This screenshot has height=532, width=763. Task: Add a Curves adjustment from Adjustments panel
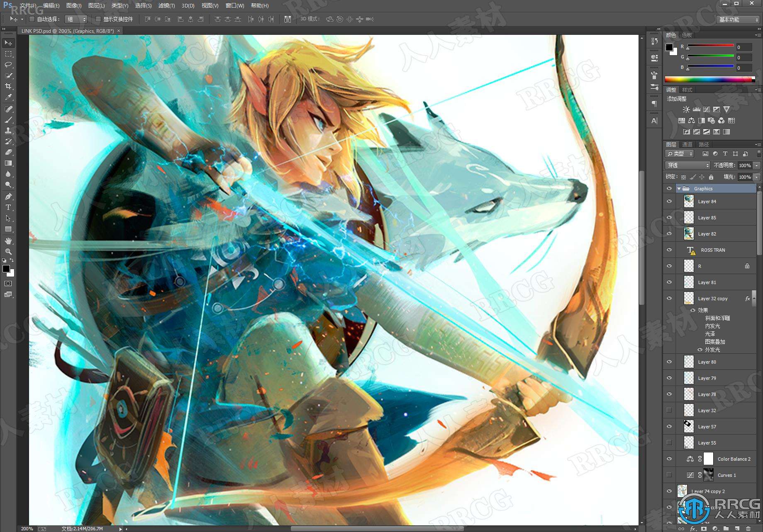pyautogui.click(x=707, y=109)
